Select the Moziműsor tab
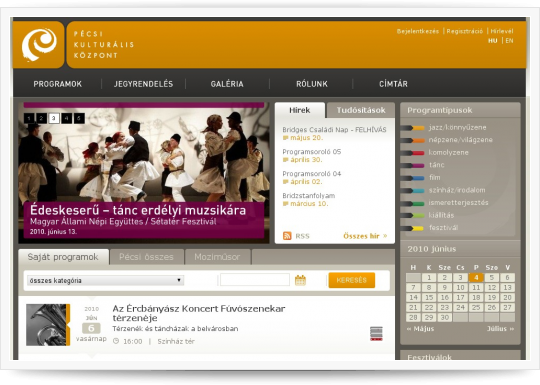Screen dimensions: 540x385 (217, 257)
